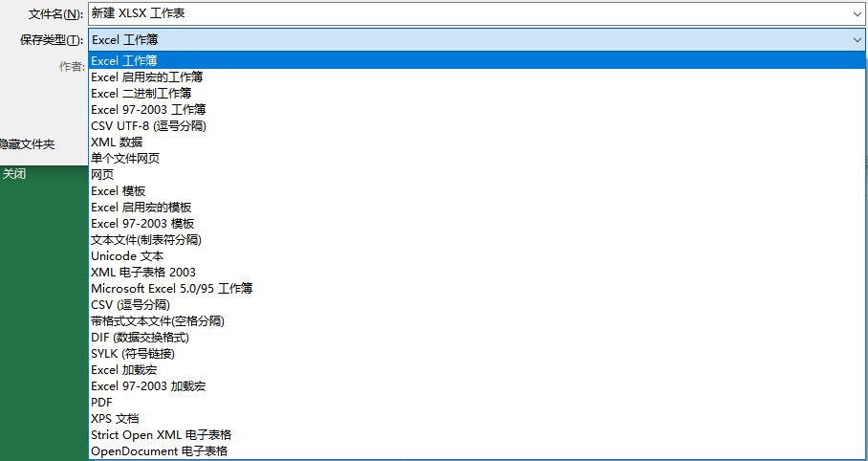Screen dimensions: 868x461
Task: Collapse the 保存类型 combo box arrow
Action: tap(857, 40)
